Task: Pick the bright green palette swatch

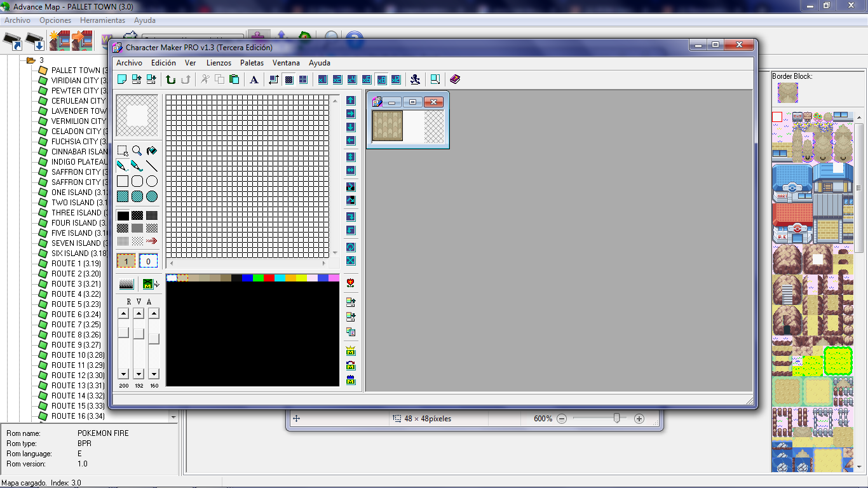Action: pos(258,278)
